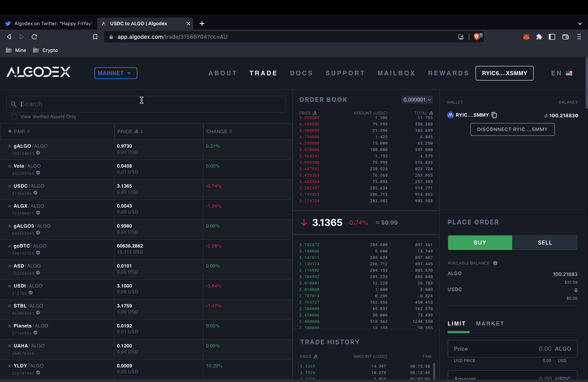
Task: Open the Brave Shields lion icon
Action: (x=477, y=37)
